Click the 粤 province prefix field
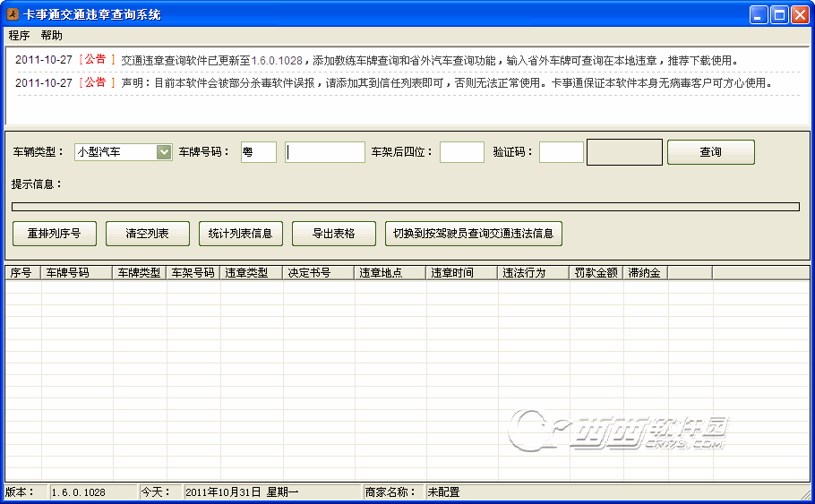815x504 pixels. 259,152
